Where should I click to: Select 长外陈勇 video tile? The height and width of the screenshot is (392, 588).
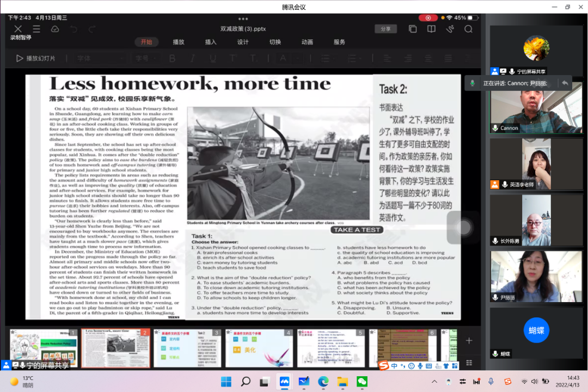coord(536,220)
